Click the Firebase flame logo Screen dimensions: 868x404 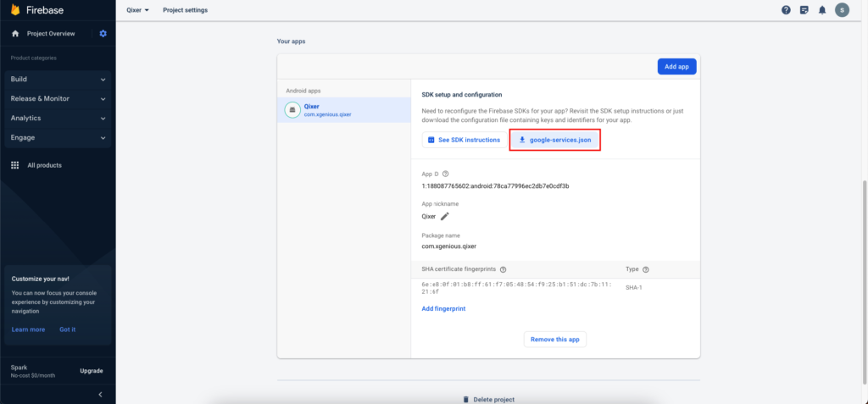tap(15, 10)
